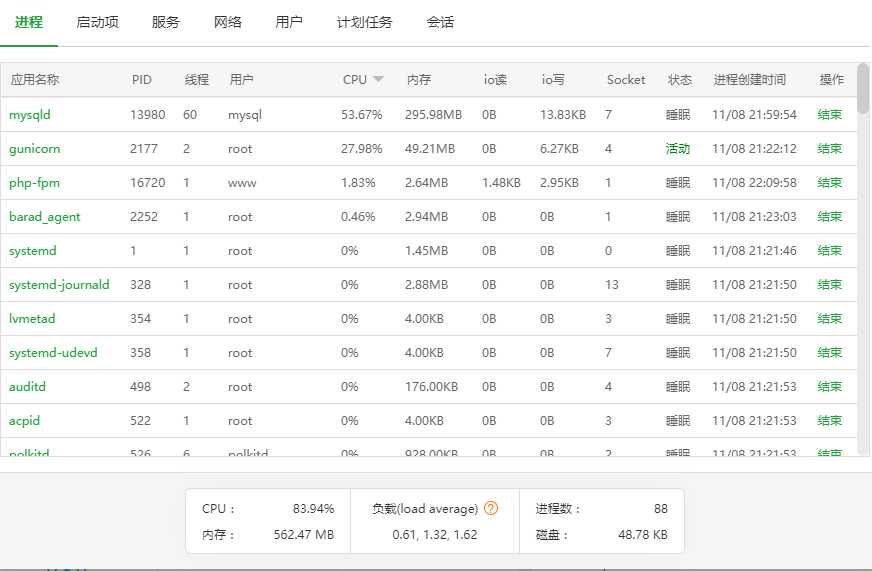
Task: Open the gunicorn process name link
Action: point(34,148)
